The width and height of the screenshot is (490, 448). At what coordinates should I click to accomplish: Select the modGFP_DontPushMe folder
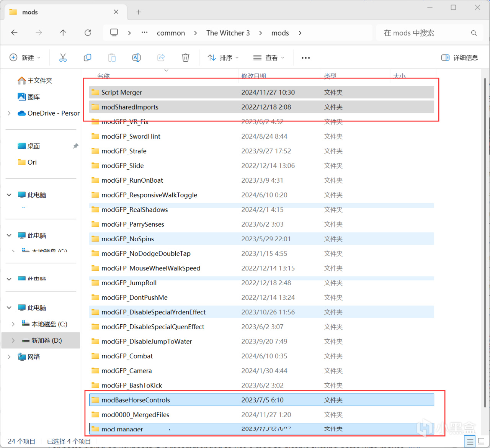(261, 298)
